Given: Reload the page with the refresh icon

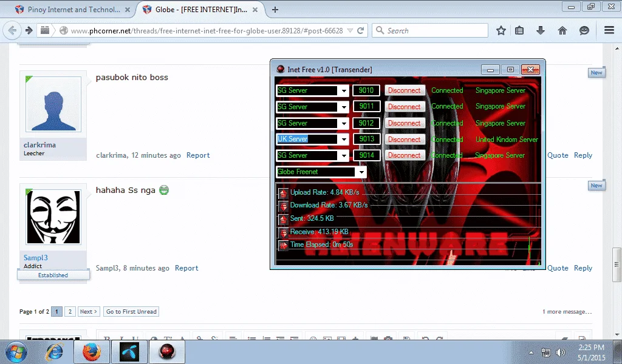Looking at the screenshot, I should pos(361,30).
